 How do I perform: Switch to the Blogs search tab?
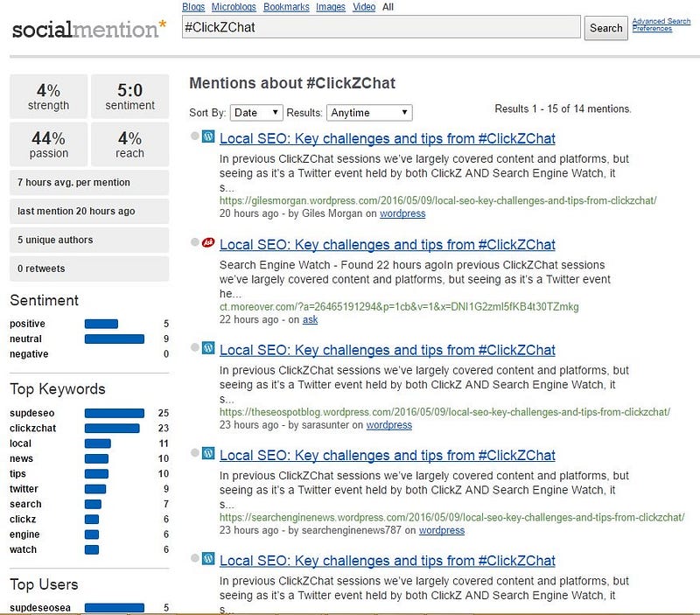click(x=193, y=7)
